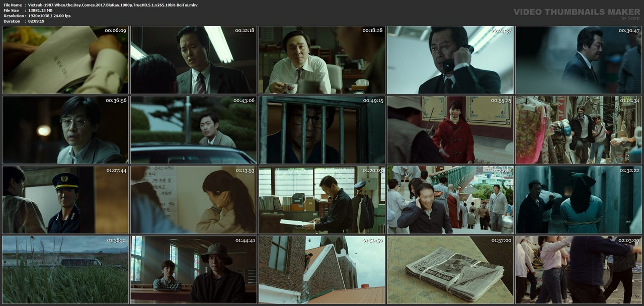Select the officer thumbnail stamped 01:07:44
Viewport: 644px width, 306px height.
click(x=65, y=200)
